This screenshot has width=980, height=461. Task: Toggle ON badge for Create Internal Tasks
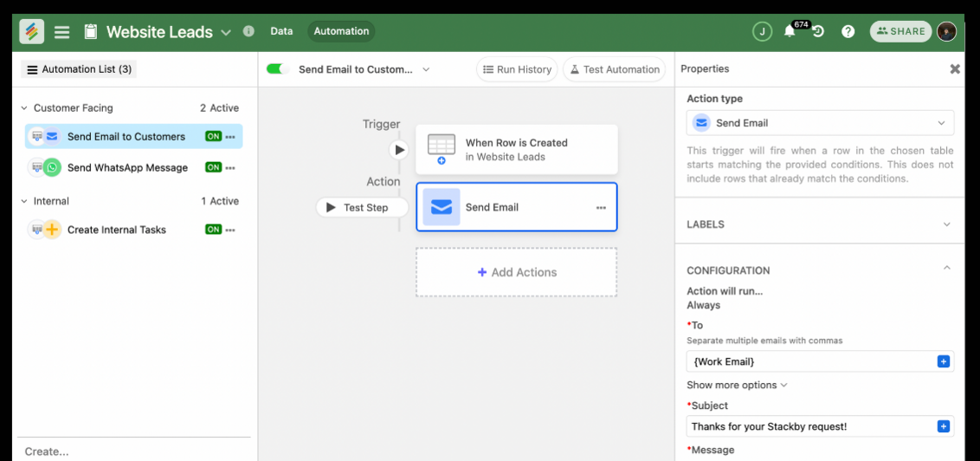coord(214,230)
